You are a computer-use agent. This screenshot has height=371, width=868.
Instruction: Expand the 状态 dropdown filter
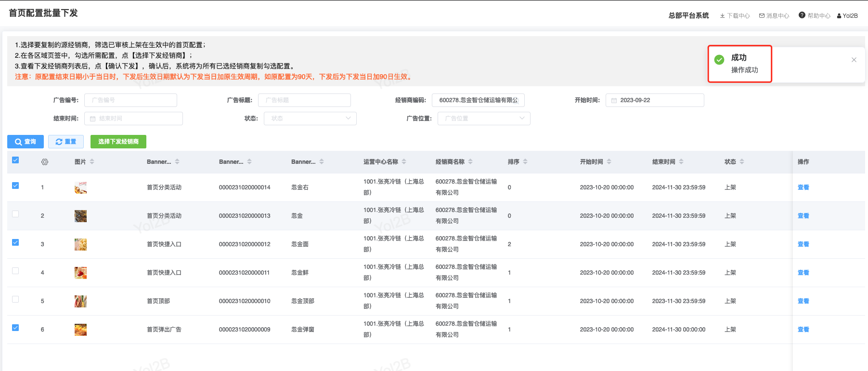[310, 119]
